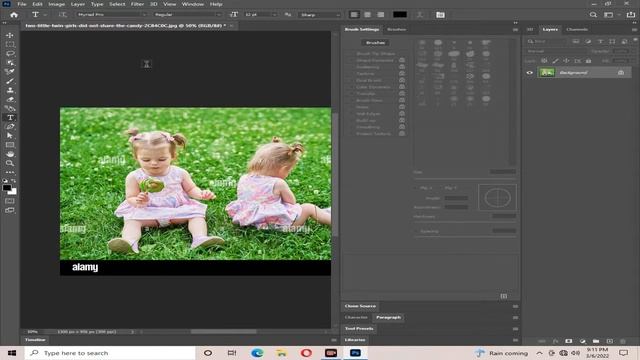Hide the Background layer with eye icon
The height and width of the screenshot is (360, 640).
(530, 73)
